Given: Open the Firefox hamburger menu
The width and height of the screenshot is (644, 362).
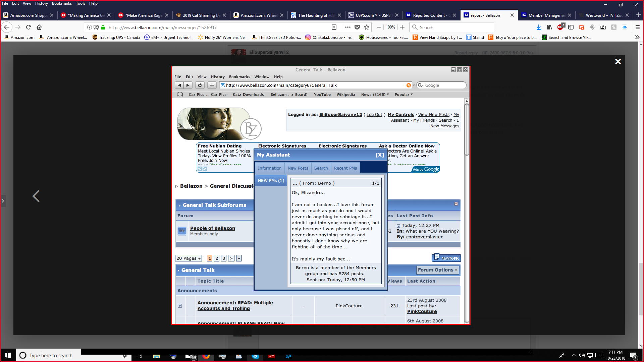Looking at the screenshot, I should tap(637, 27).
